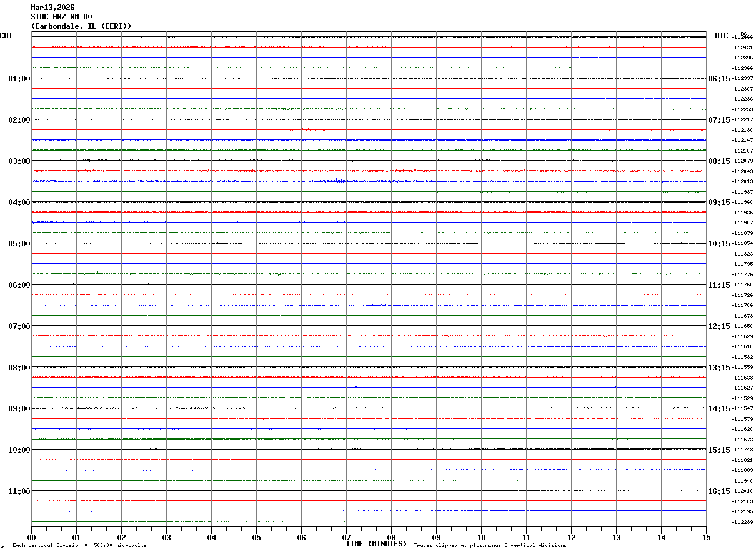Screen dimensions: 756x554
Task: Select the SIUC HNZ NM 00 station label
Action: [61, 17]
